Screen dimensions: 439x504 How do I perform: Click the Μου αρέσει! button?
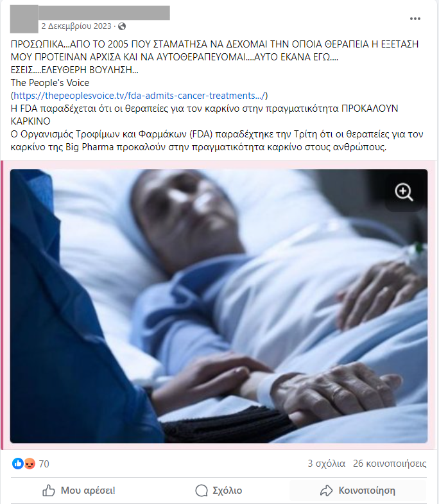pos(79,491)
